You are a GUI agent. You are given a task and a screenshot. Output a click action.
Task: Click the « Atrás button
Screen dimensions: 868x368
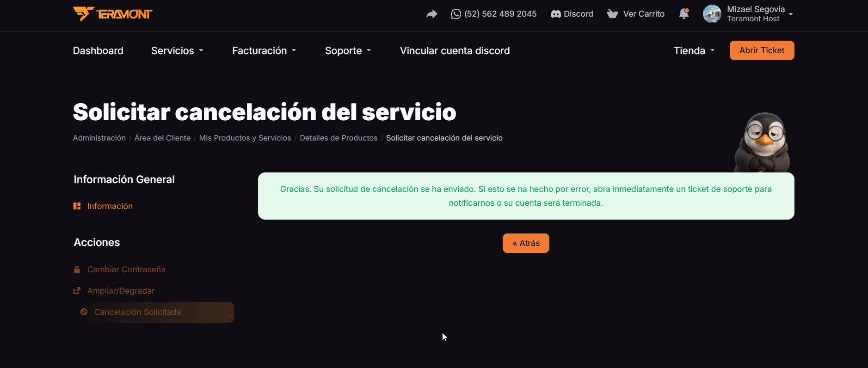pyautogui.click(x=526, y=243)
